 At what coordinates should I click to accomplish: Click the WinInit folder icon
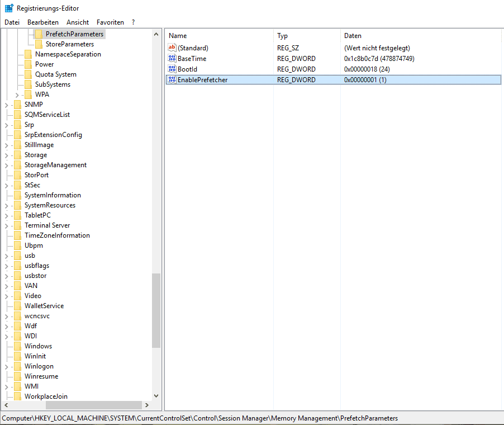click(18, 356)
